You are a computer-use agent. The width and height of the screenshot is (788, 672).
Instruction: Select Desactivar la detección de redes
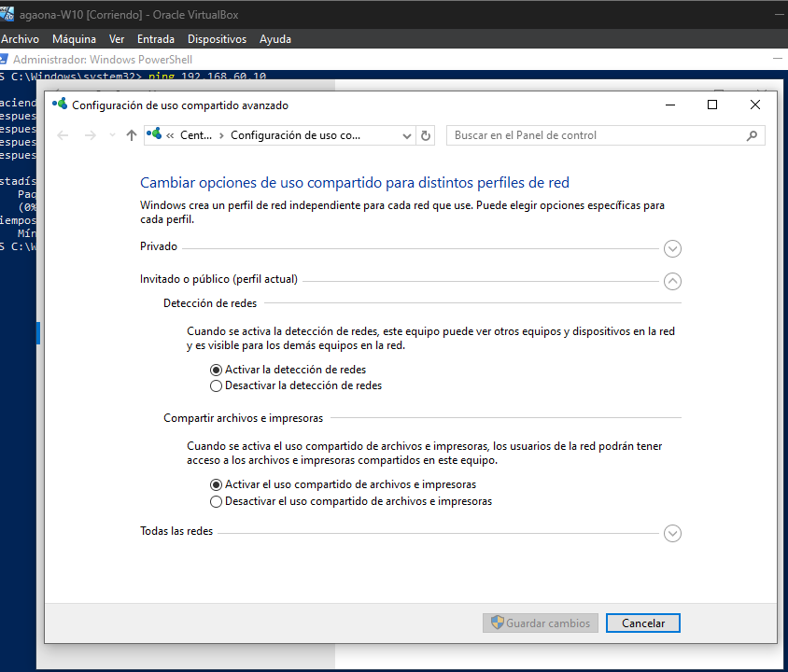[x=217, y=385]
